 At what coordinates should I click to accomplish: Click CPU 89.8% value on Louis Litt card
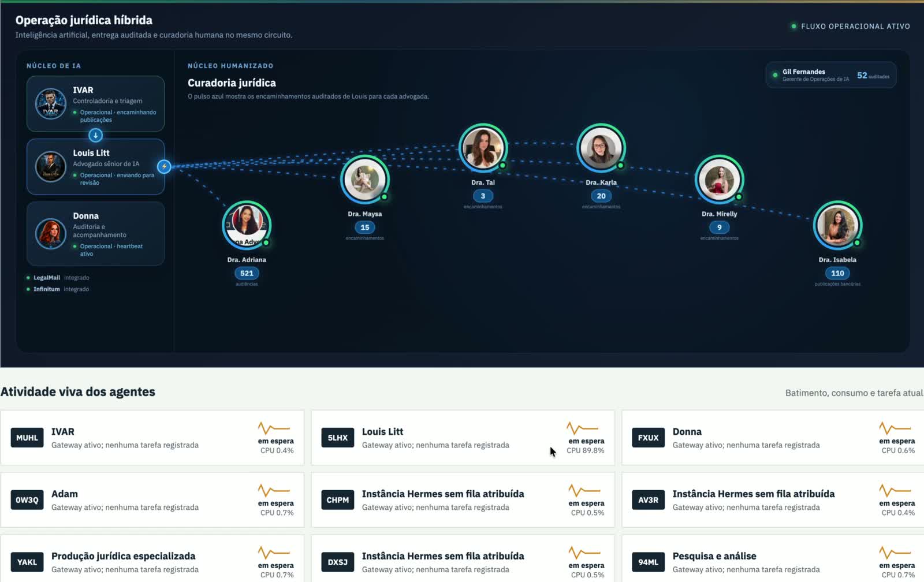pos(585,450)
